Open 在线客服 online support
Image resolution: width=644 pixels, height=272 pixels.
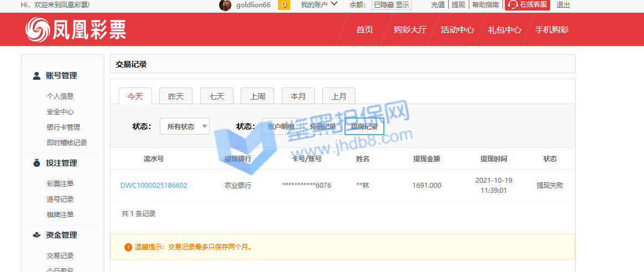click(527, 5)
